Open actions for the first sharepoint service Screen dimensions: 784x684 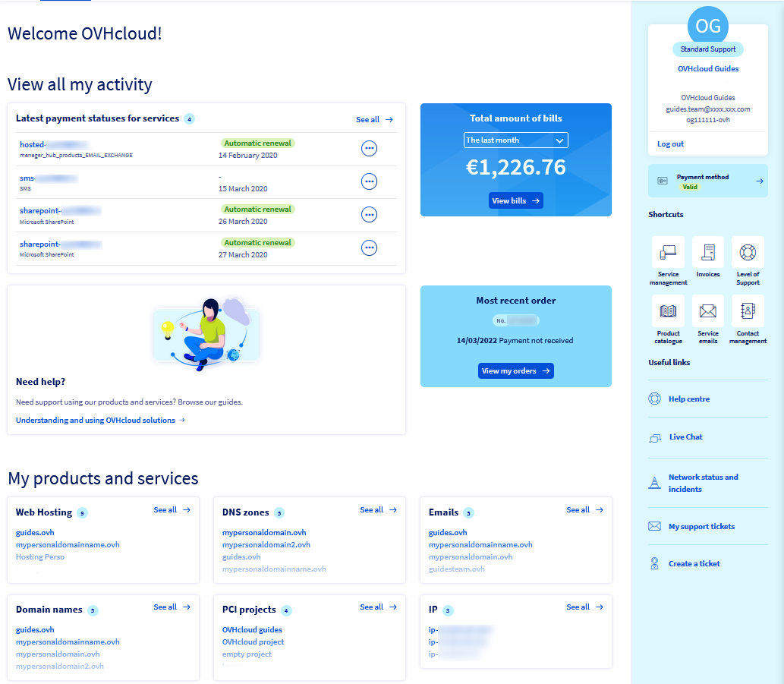tap(370, 215)
